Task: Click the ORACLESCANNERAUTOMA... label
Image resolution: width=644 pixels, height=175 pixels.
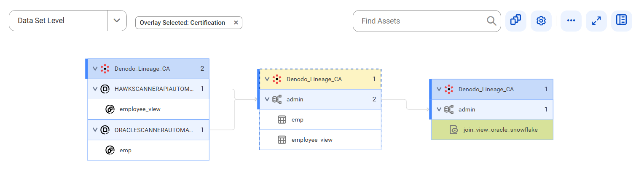Action: coord(154,130)
